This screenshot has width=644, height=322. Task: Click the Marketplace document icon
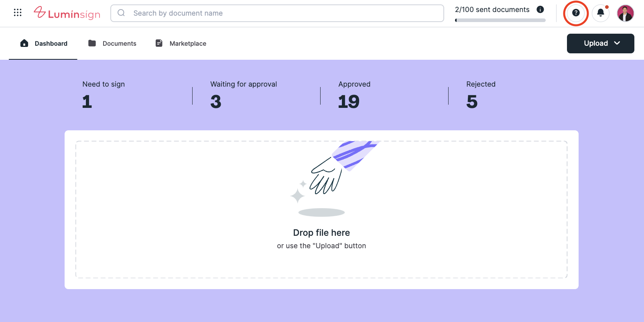[159, 43]
